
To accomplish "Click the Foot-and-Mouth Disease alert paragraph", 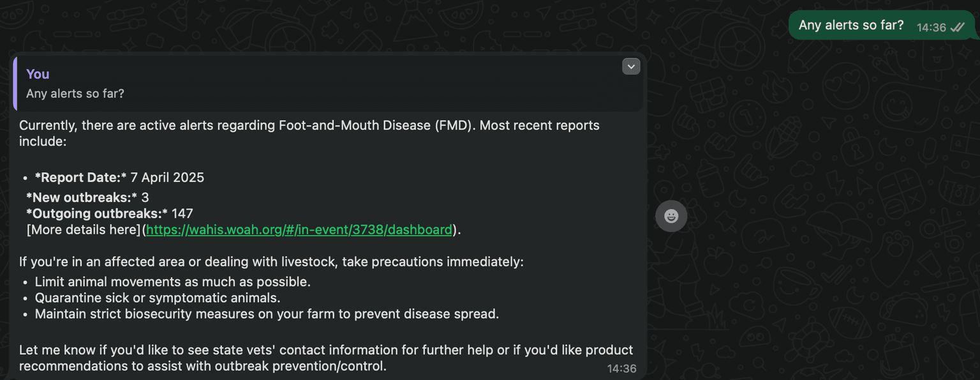I will 309,133.
